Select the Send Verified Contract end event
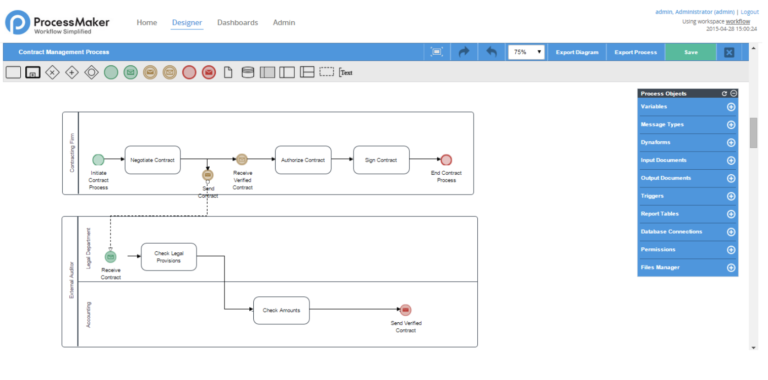 405,310
